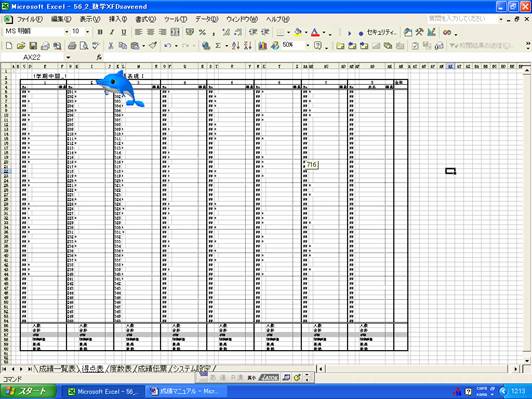The height and width of the screenshot is (399, 532).
Task: Click the Cut scissors icon
Action: 110,45
